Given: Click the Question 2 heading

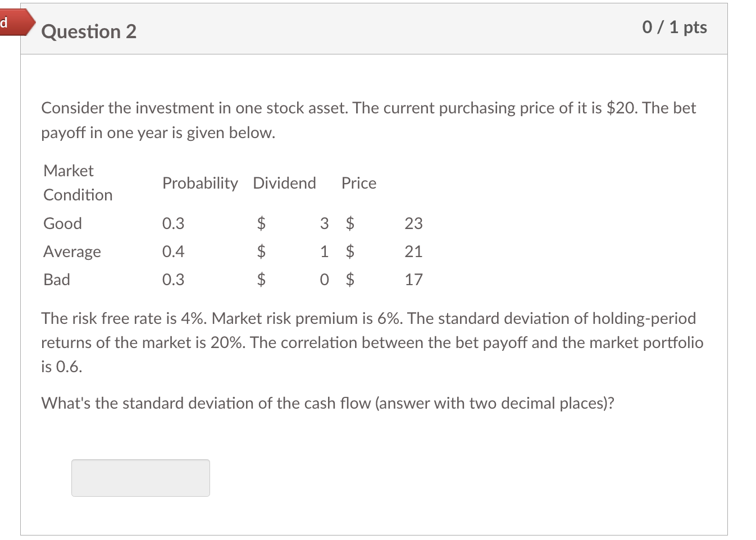Looking at the screenshot, I should (89, 31).
